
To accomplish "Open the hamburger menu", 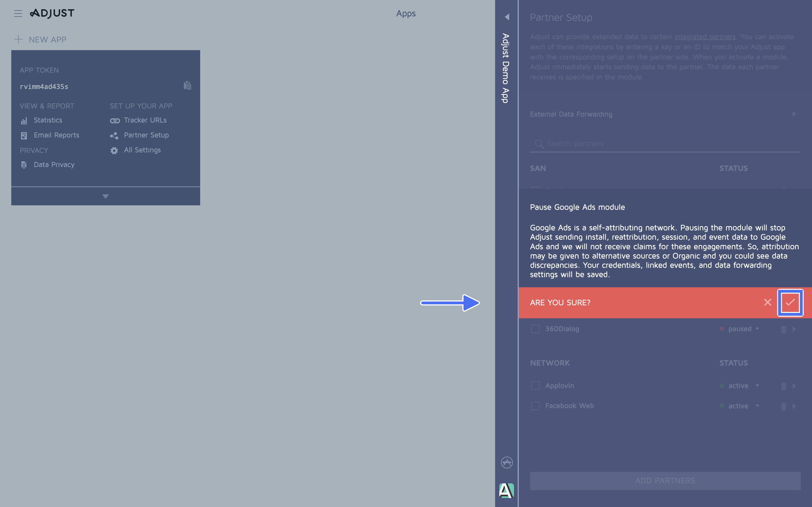I will (x=18, y=14).
